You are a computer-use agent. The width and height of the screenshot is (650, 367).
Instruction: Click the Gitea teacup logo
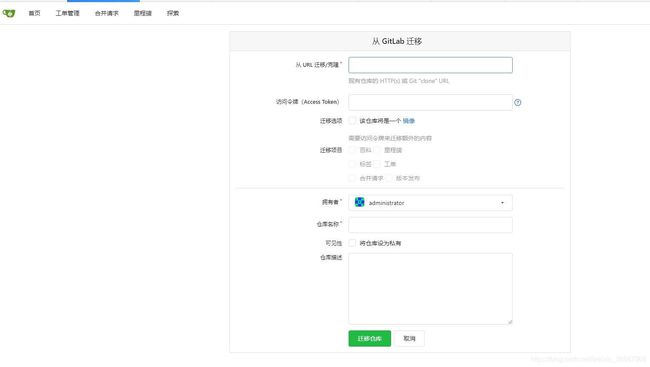pyautogui.click(x=9, y=13)
